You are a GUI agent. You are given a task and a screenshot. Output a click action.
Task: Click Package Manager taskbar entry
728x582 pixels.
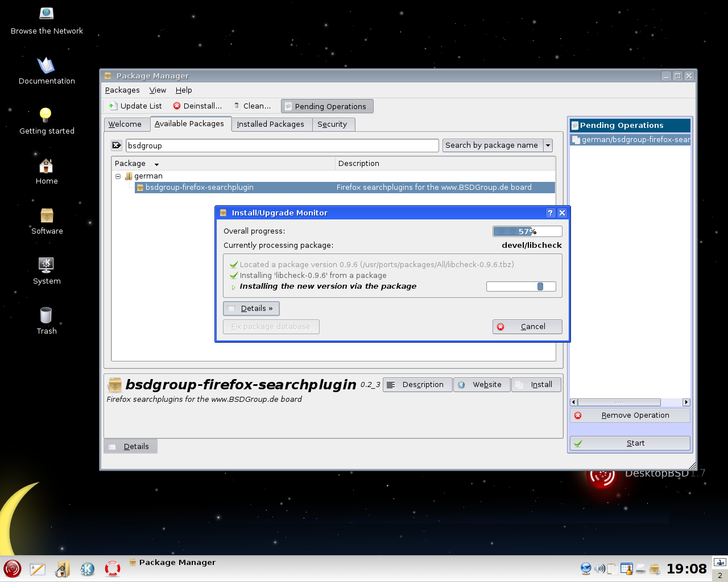(x=172, y=563)
